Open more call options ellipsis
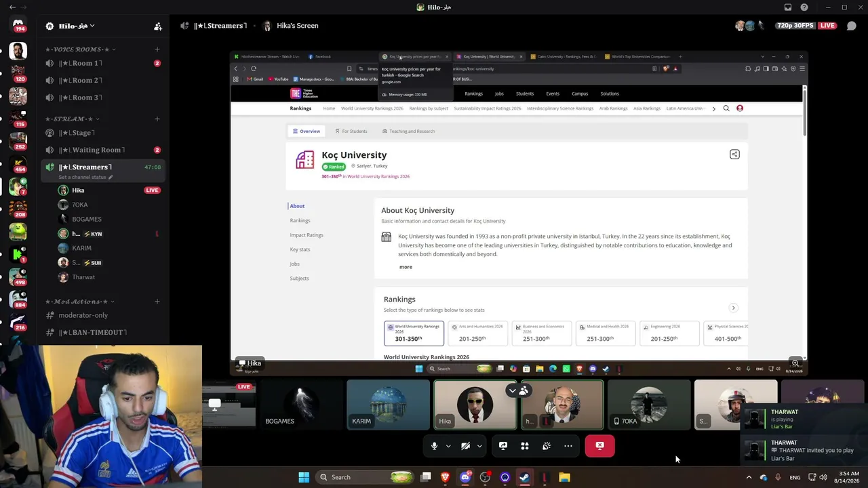868x488 pixels. (x=568, y=446)
